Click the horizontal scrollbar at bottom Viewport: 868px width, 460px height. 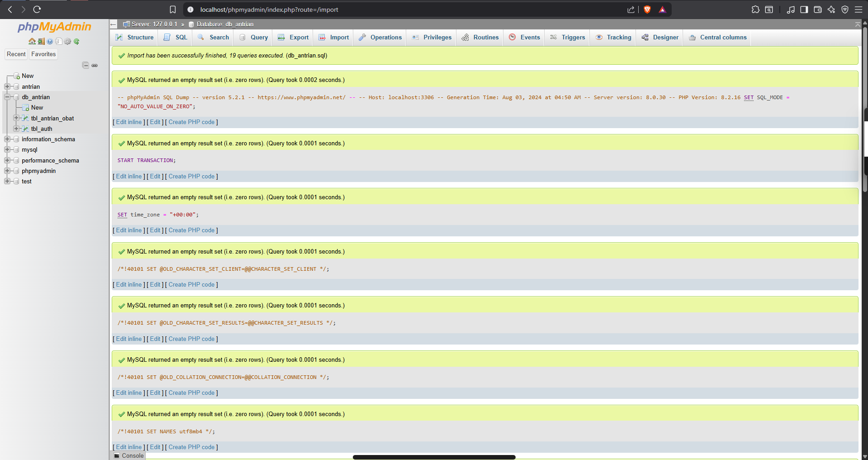click(434, 457)
